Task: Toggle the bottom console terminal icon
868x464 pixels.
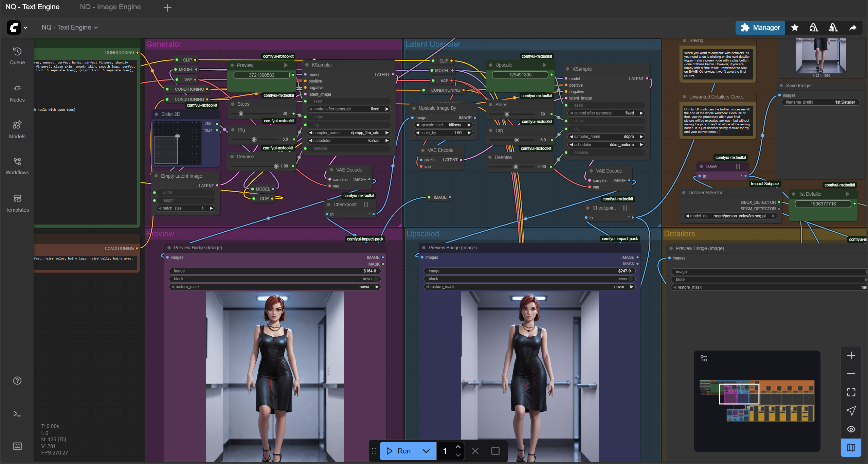Action: pyautogui.click(x=17, y=413)
